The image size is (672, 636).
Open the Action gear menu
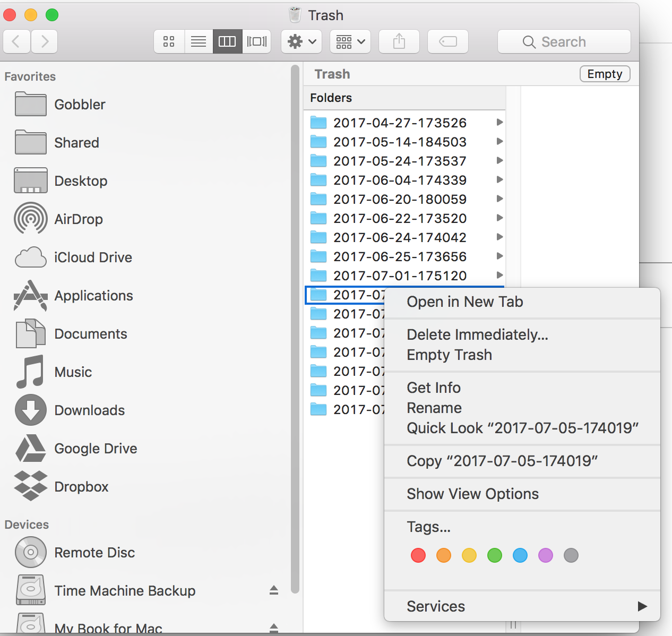coord(301,41)
